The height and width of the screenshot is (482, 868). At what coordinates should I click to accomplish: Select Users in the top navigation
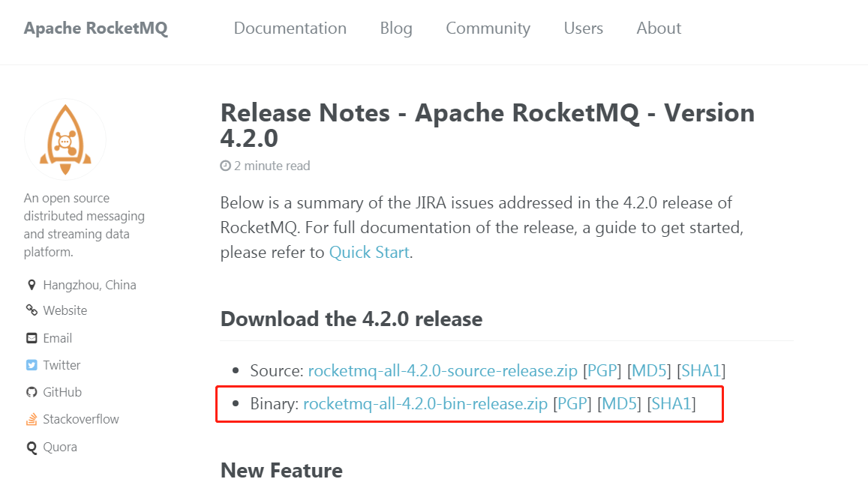[x=584, y=28]
